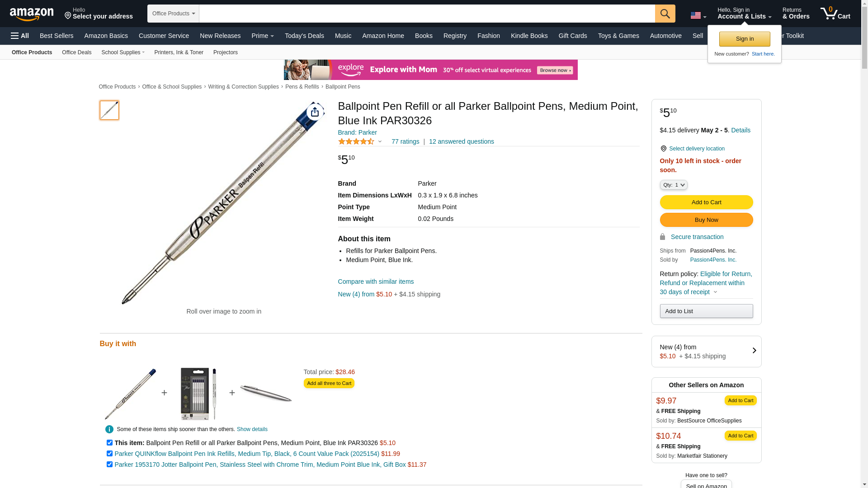Open the All hamburger menu
The image size is (868, 488).
tap(20, 36)
